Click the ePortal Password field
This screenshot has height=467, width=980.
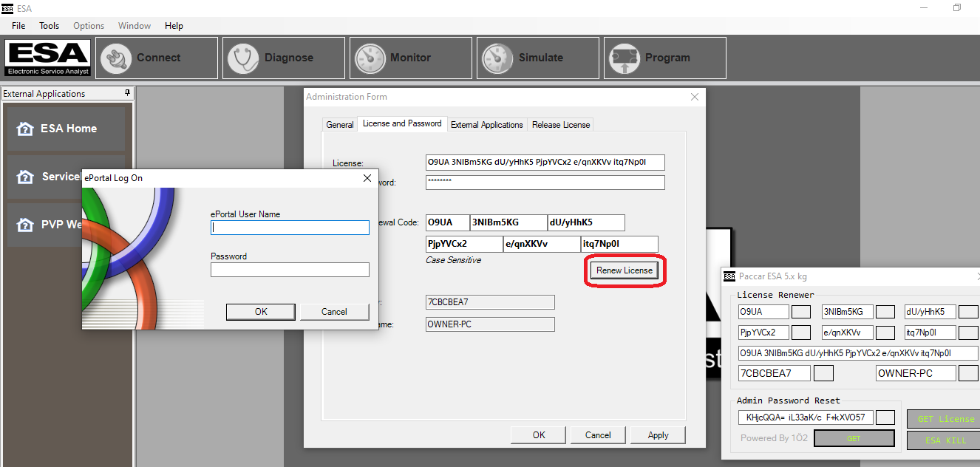[x=290, y=270]
